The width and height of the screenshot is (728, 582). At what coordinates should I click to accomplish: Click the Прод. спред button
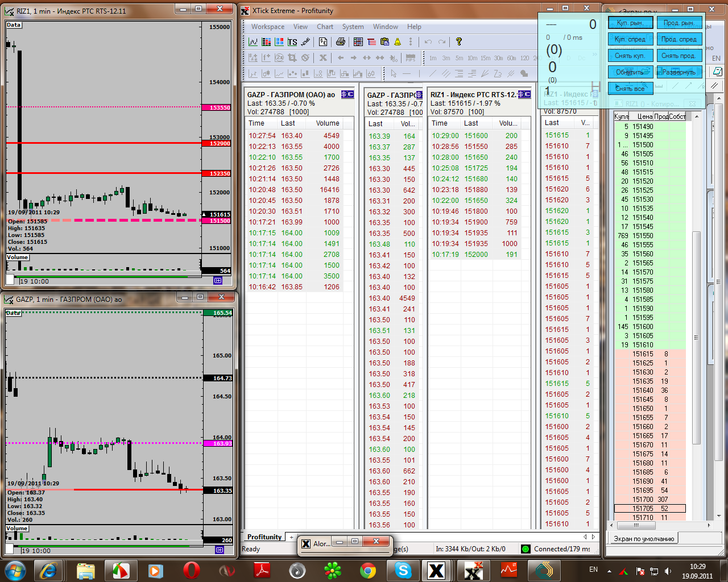(x=679, y=39)
